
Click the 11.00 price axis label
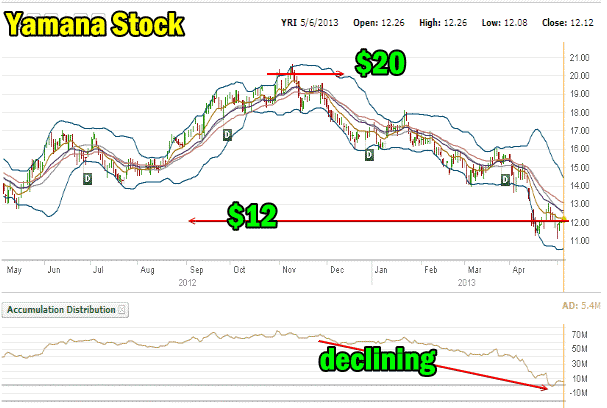[580, 241]
